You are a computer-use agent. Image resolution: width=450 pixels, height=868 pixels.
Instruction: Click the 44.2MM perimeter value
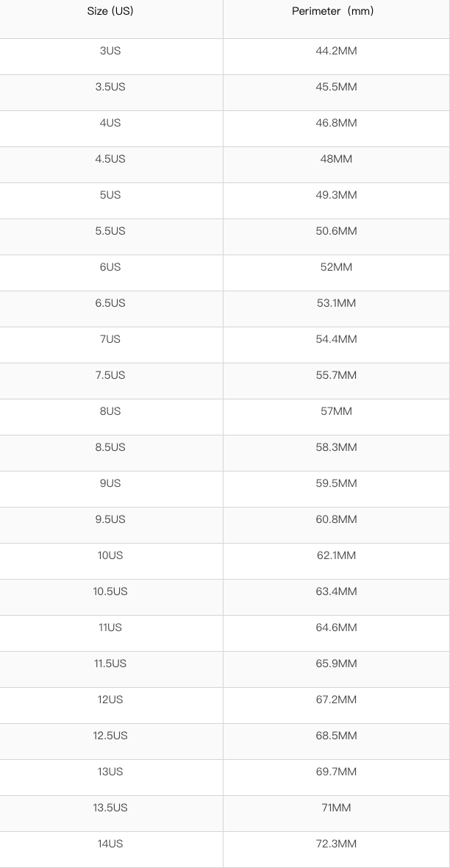point(336,51)
